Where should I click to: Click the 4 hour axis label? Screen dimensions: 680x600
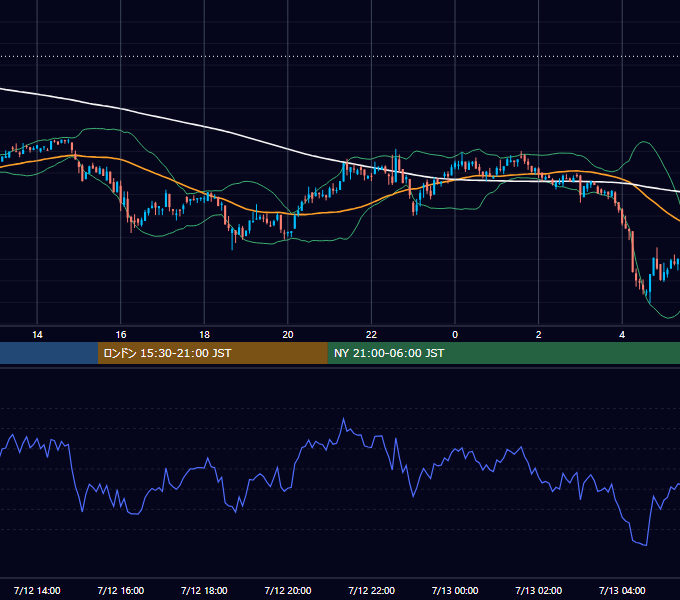[x=622, y=335]
